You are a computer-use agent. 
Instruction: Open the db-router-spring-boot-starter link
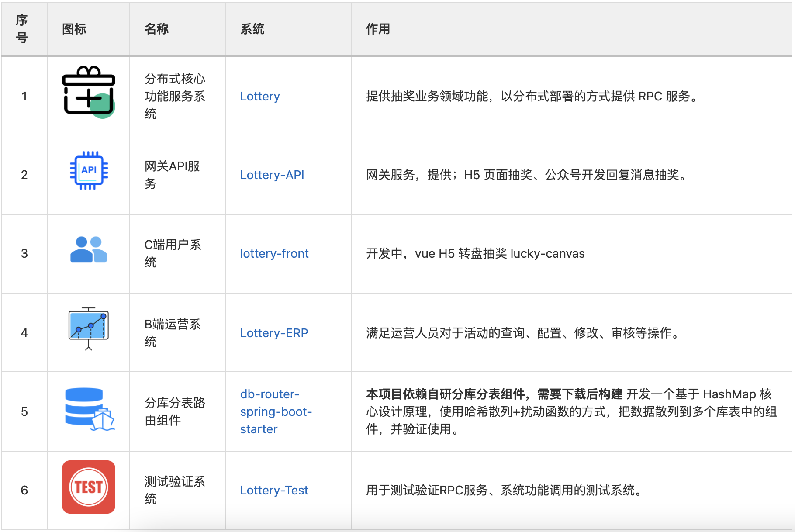(x=276, y=411)
